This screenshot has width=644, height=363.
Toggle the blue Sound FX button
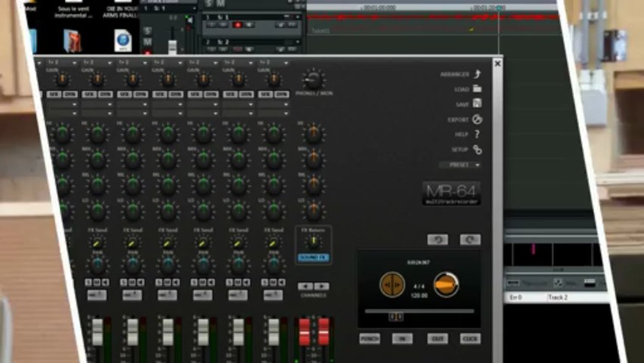(314, 258)
